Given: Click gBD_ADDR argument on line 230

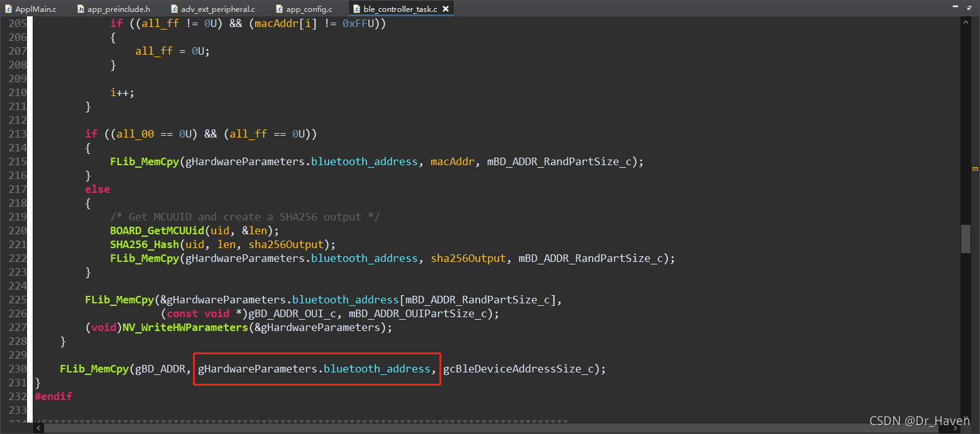Looking at the screenshot, I should pos(160,369).
